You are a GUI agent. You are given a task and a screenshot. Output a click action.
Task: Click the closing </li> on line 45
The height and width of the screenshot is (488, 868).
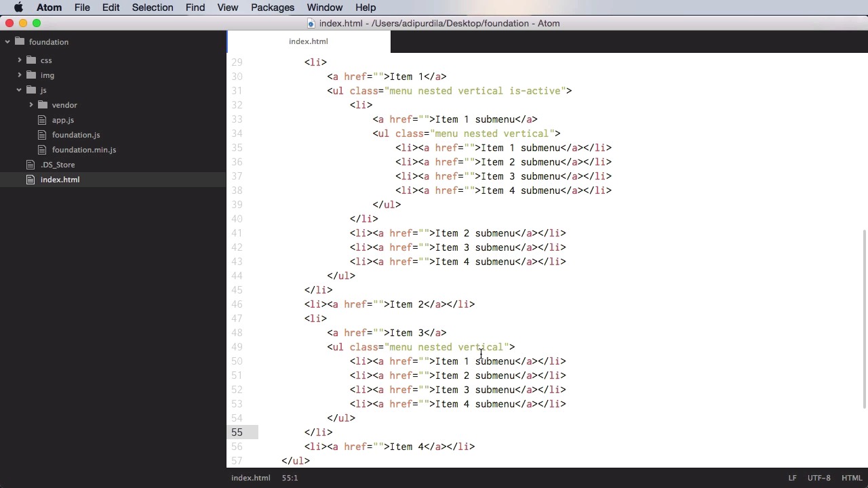319,290
